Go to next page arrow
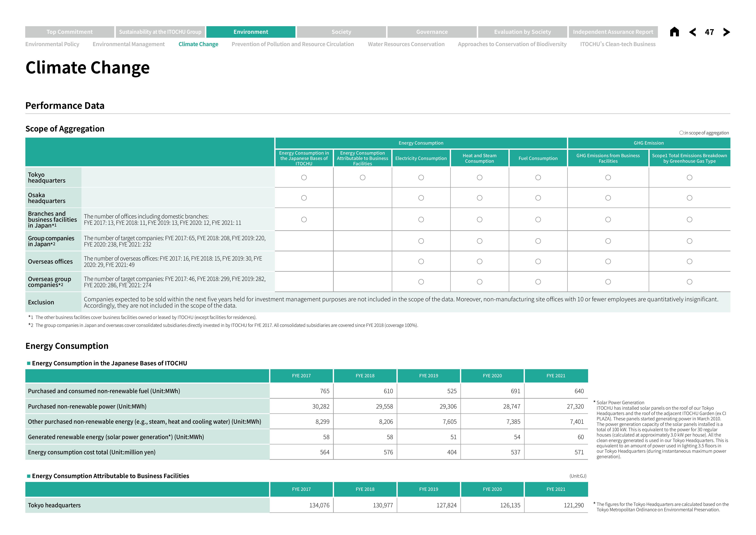Screen dimensions: 756x535 pos(727,32)
